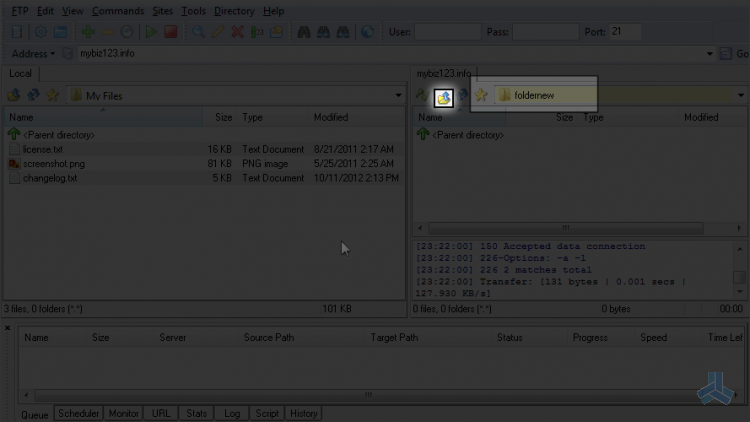The width and height of the screenshot is (750, 422).
Task: Open the Sites menu
Action: [162, 11]
